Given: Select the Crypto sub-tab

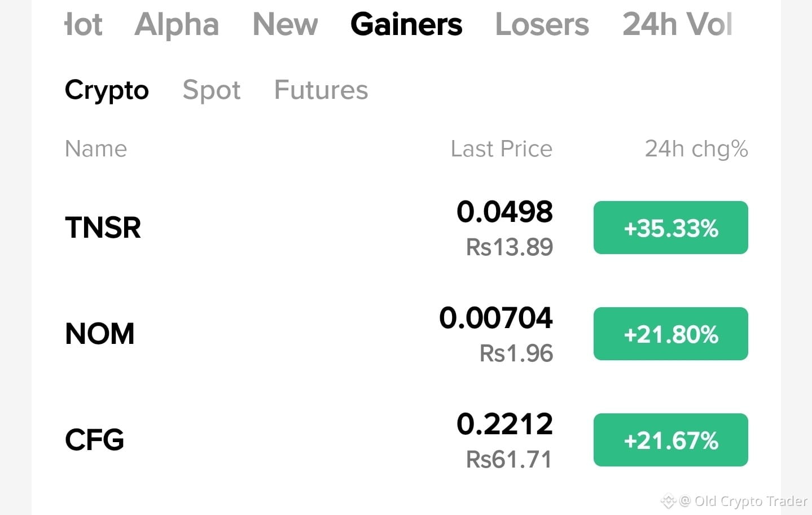Looking at the screenshot, I should [x=107, y=90].
